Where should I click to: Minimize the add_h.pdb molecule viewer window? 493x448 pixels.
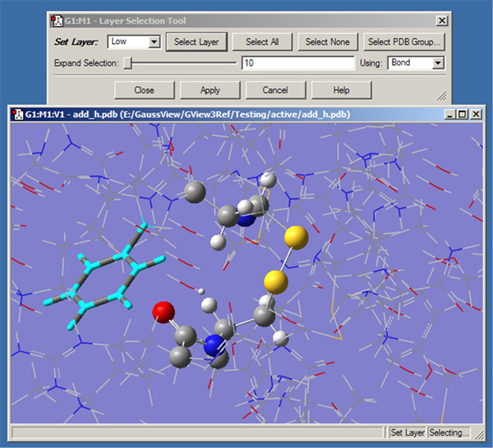450,115
